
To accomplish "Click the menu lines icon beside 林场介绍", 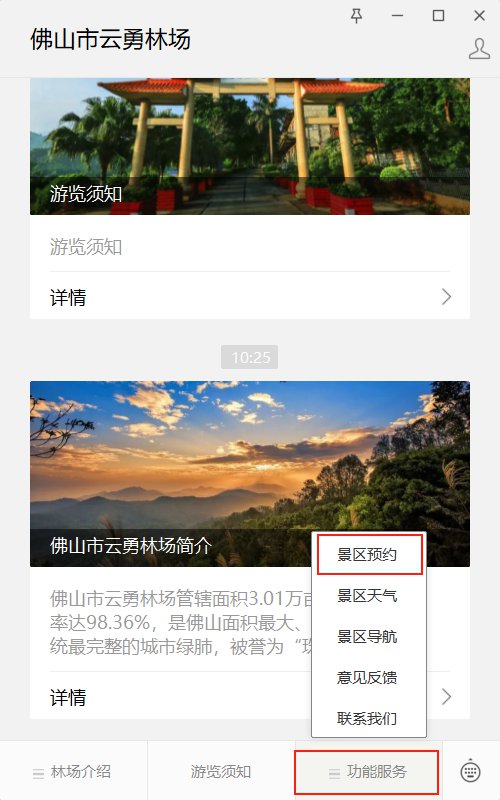I will click(38, 773).
